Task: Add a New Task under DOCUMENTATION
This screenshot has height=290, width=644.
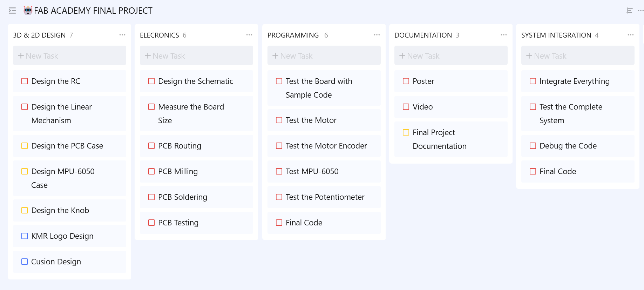Action: tap(450, 55)
